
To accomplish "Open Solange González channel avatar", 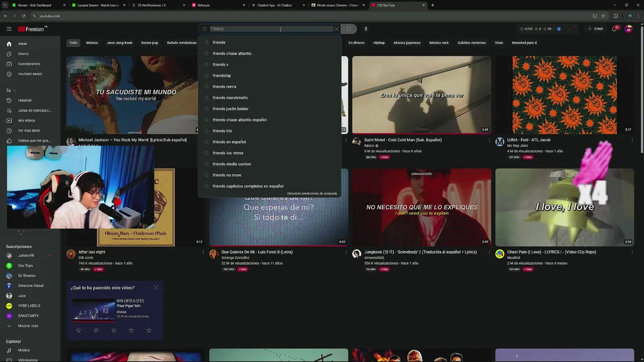I will click(214, 254).
